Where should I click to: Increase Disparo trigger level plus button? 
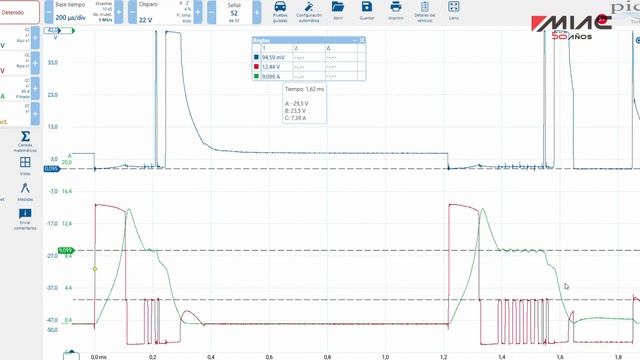click(x=198, y=12)
